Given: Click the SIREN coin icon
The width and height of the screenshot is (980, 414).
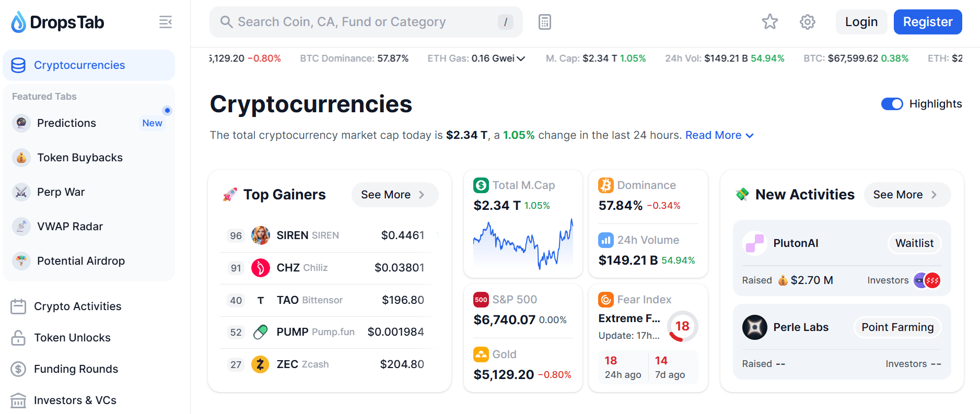Looking at the screenshot, I should click(x=261, y=235).
